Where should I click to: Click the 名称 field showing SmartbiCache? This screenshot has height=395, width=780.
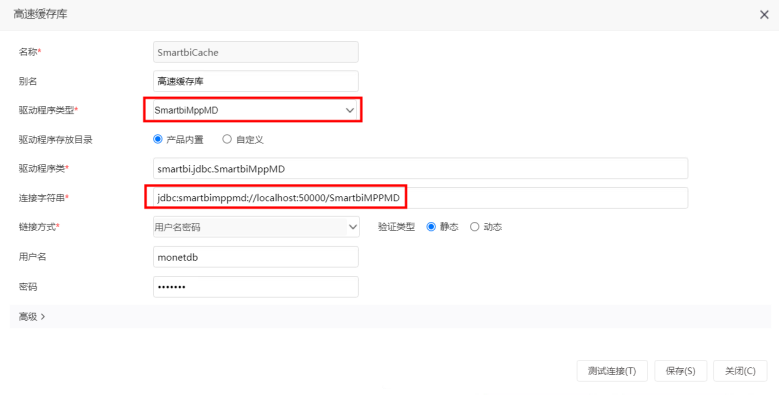(x=256, y=52)
